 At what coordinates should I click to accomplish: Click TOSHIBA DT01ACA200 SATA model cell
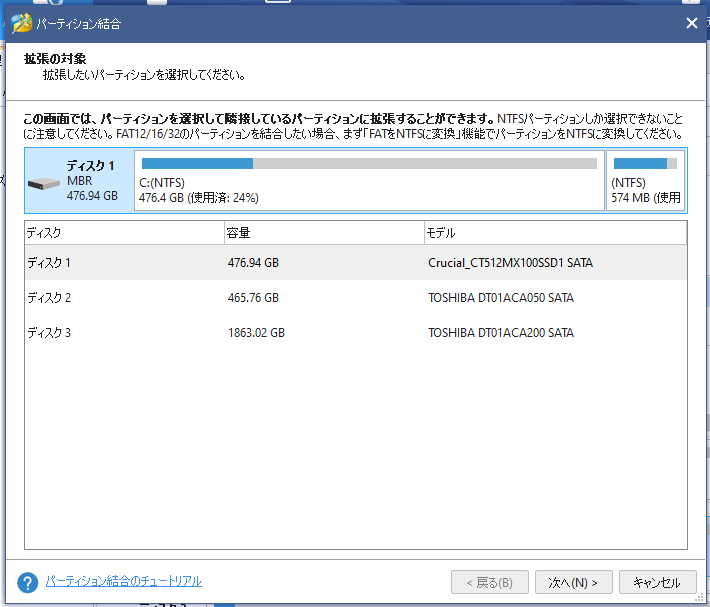tap(501, 333)
